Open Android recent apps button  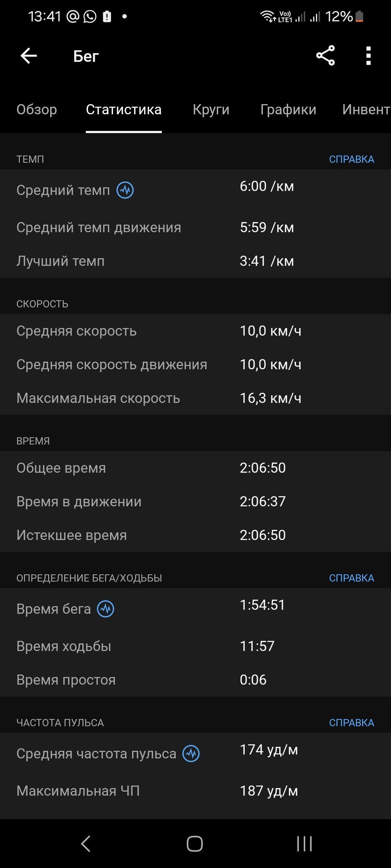tap(304, 844)
